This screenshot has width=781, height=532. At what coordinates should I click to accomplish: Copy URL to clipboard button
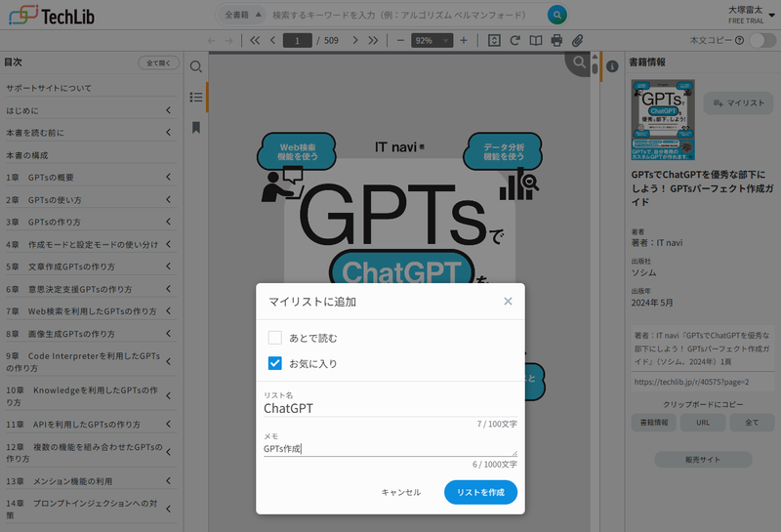pyautogui.click(x=703, y=423)
